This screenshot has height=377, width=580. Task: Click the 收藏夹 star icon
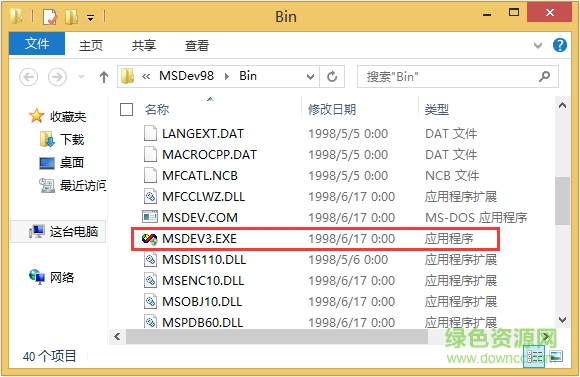point(37,116)
